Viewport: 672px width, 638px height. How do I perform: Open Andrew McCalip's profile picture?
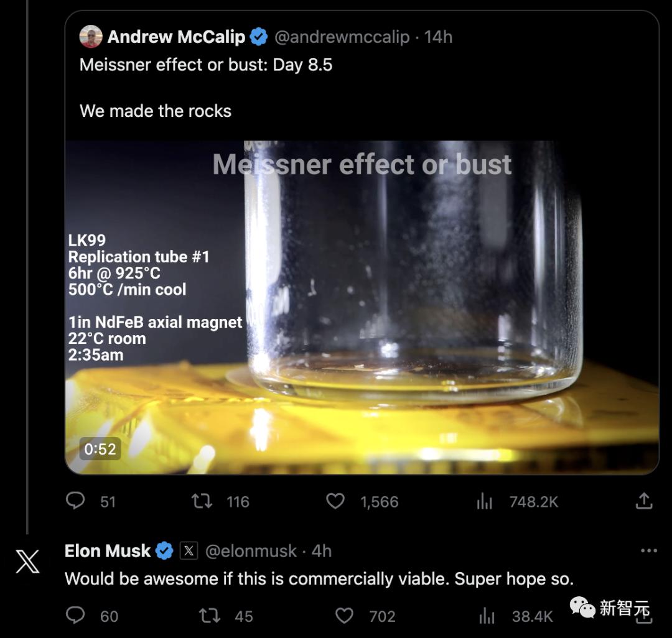(x=91, y=37)
